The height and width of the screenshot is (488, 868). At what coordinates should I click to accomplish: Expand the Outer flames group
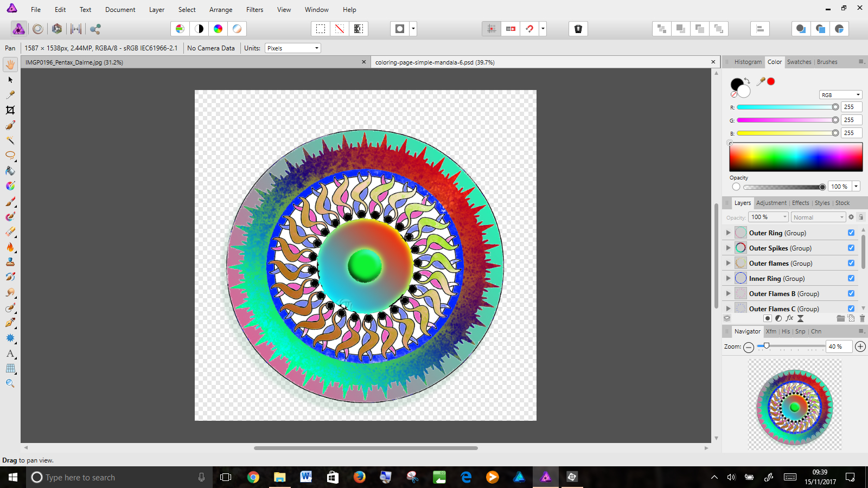pyautogui.click(x=729, y=263)
